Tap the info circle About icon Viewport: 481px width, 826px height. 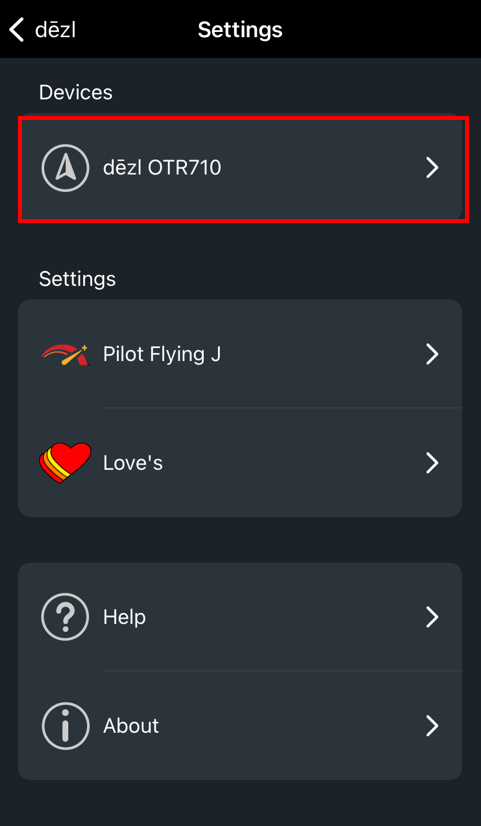65,725
